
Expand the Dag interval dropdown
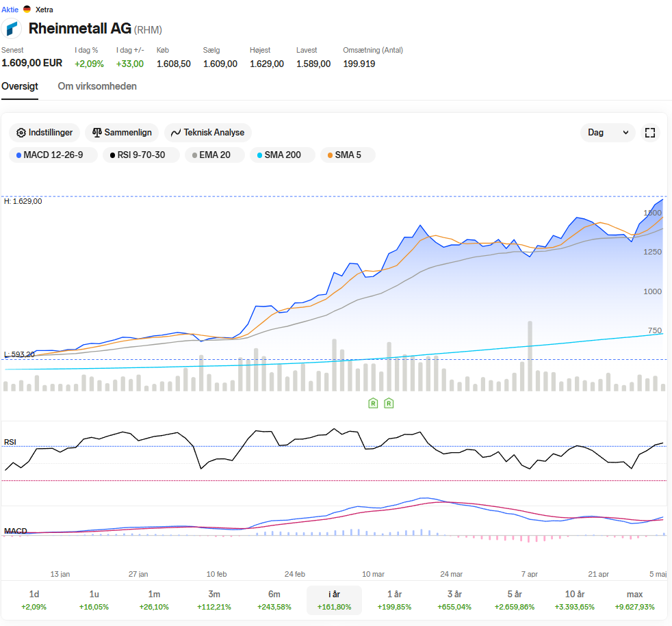pyautogui.click(x=608, y=133)
